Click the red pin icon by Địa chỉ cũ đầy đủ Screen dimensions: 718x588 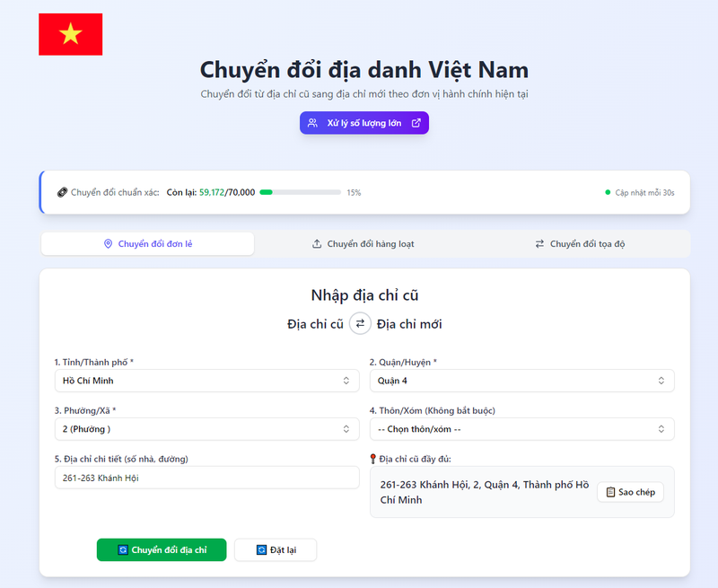(372, 459)
